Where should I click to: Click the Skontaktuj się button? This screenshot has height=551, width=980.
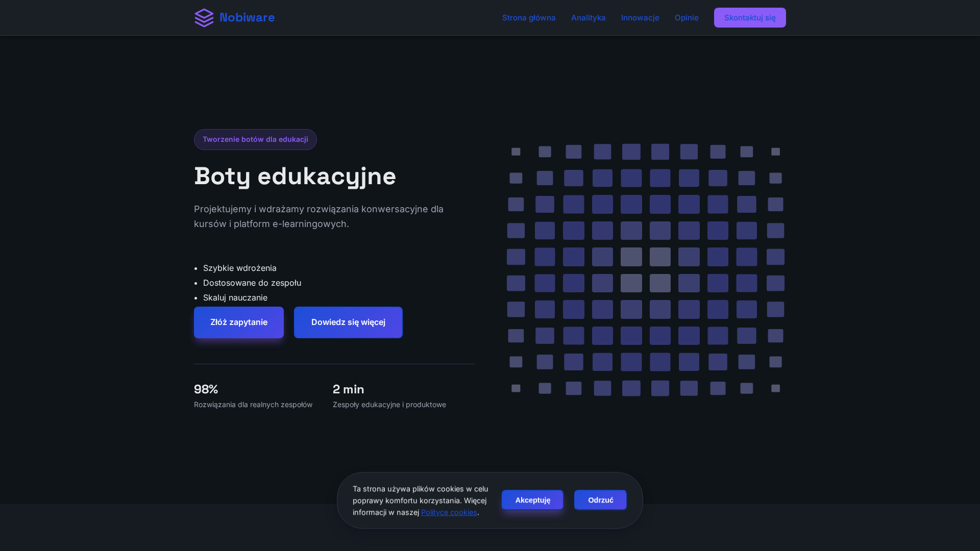click(x=750, y=18)
